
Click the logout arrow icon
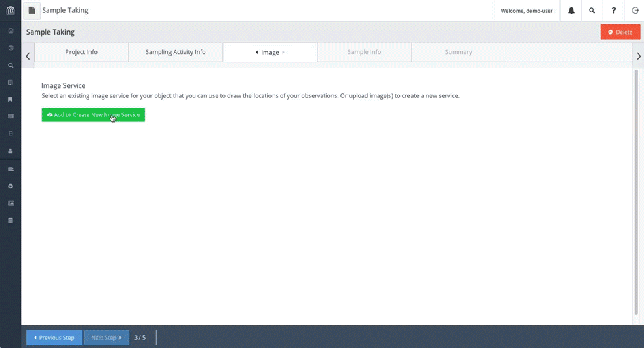pyautogui.click(x=635, y=11)
